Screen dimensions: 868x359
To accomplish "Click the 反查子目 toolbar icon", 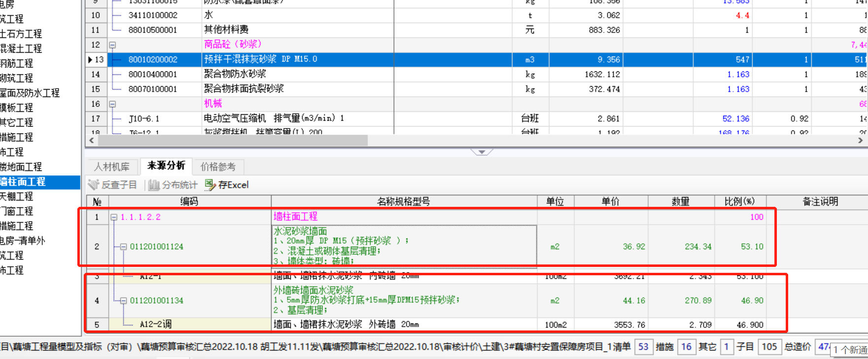I will coord(94,185).
